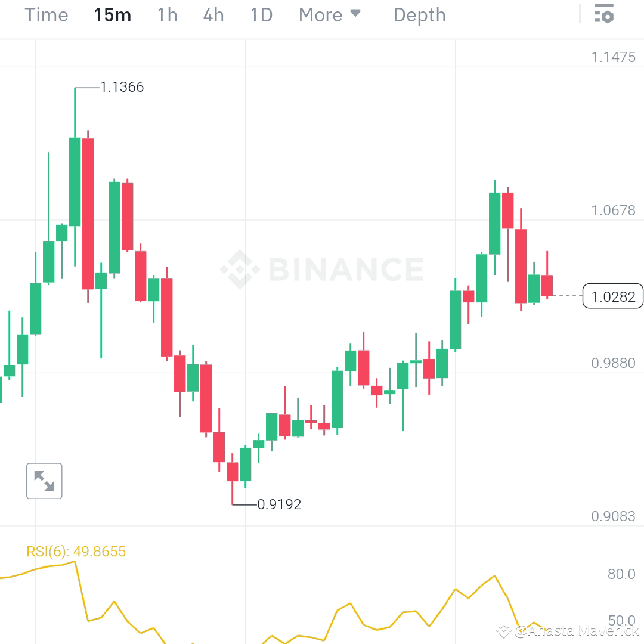Click the low marker 0.9192
Screen dimensions: 644x644
tap(280, 504)
